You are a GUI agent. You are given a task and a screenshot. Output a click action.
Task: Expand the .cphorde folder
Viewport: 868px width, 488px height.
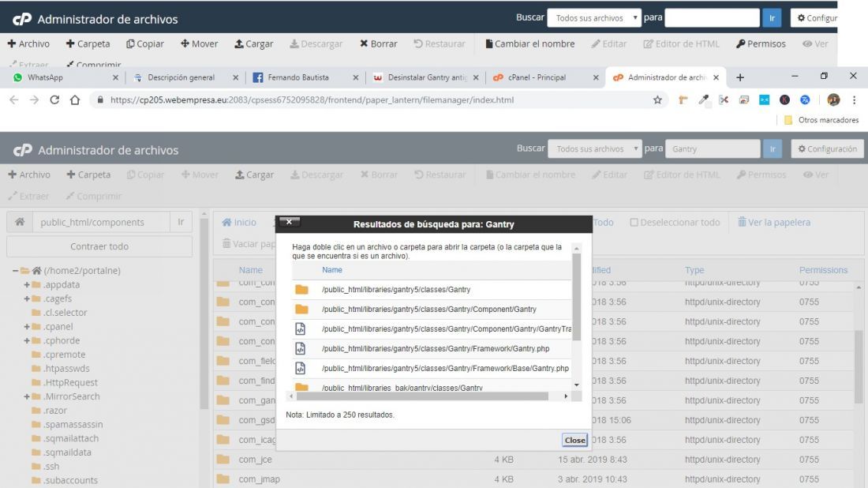[x=27, y=340]
